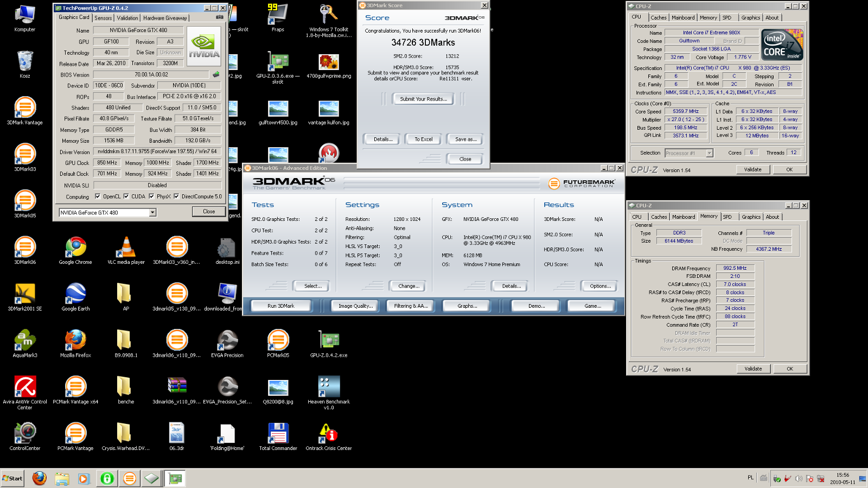Open Total Commander desktop icon

point(278,436)
